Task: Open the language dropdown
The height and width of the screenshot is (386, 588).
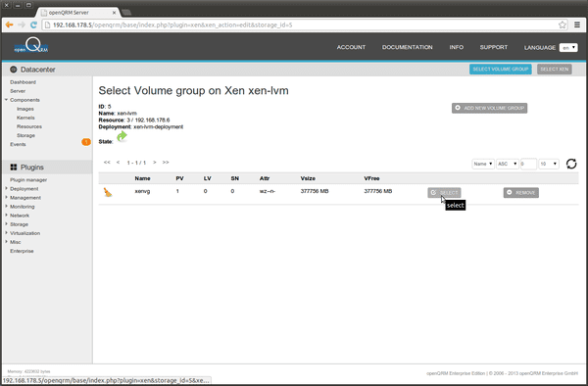Action: [x=568, y=48]
